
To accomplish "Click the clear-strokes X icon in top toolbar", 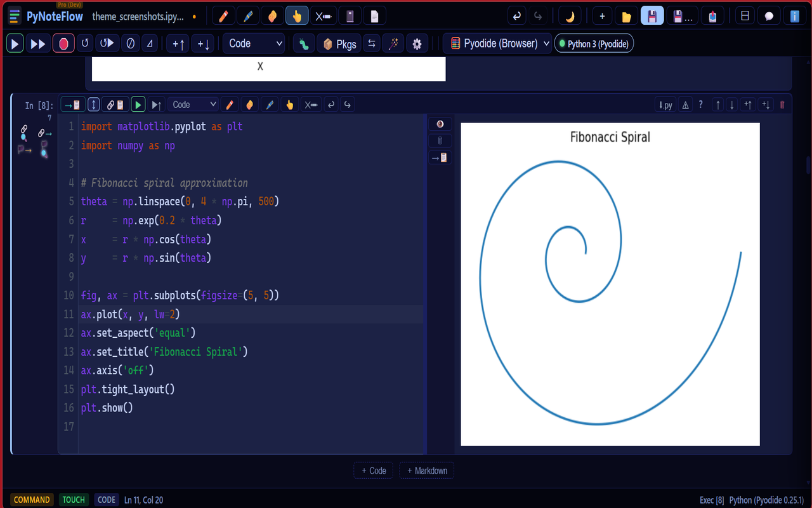I will [x=324, y=16].
